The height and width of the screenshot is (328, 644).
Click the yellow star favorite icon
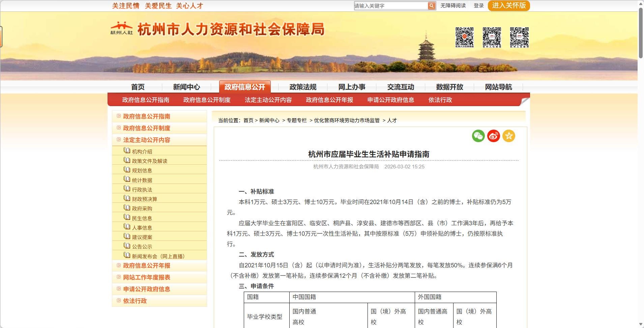coord(509,136)
